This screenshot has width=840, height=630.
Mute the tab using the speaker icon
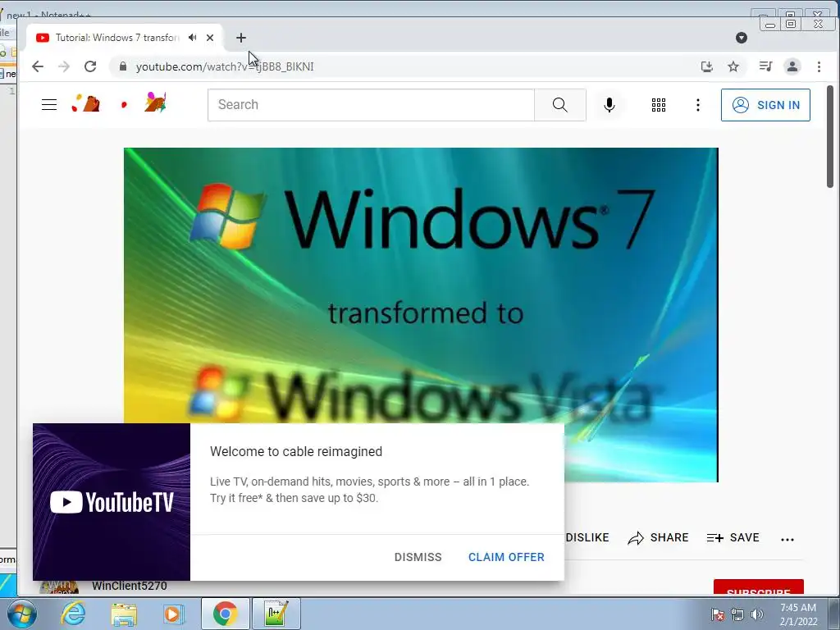point(192,38)
